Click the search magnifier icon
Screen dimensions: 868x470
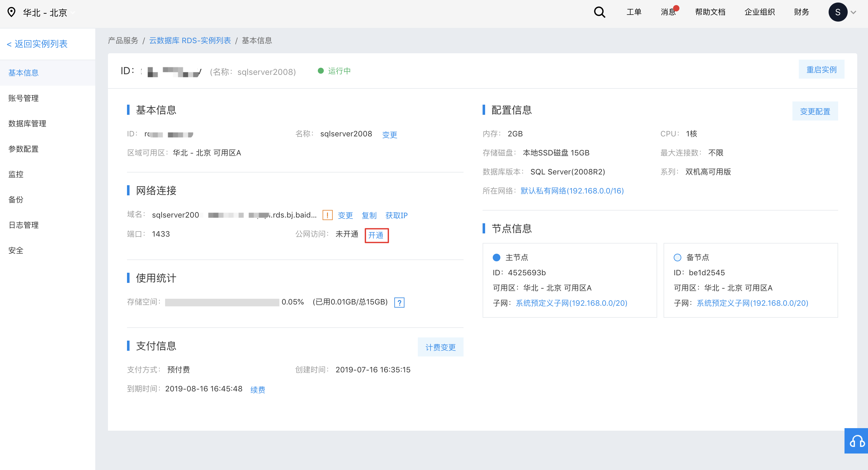tap(599, 12)
